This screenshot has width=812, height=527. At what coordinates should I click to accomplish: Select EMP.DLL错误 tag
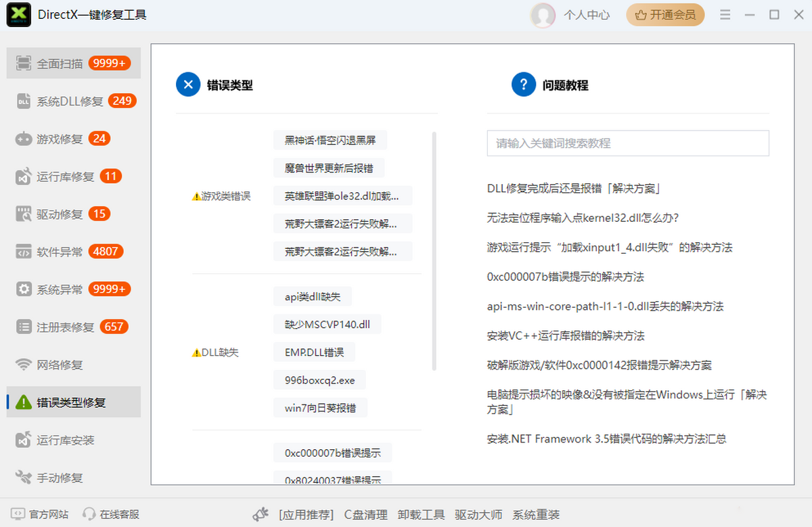coord(314,352)
